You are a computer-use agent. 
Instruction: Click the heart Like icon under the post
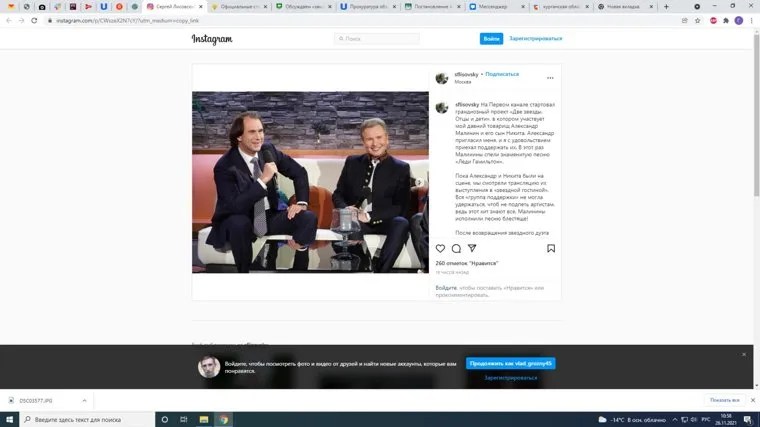pos(440,248)
